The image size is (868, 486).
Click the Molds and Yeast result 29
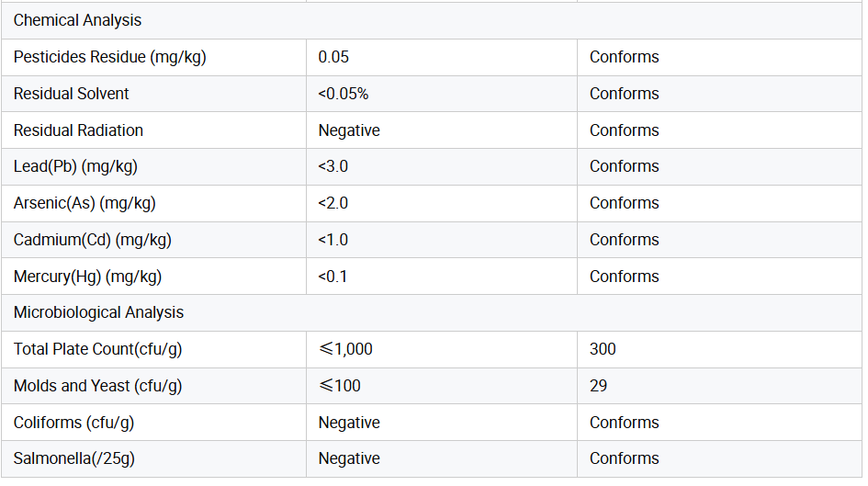(x=598, y=386)
